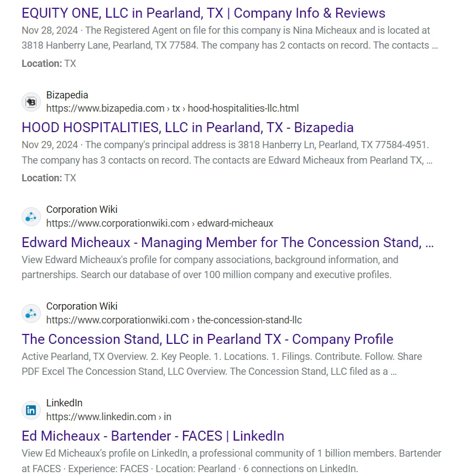The image size is (449, 476).
Task: Click the corporationwiki.com the-concession-stand-llc URL
Action: 174,320
